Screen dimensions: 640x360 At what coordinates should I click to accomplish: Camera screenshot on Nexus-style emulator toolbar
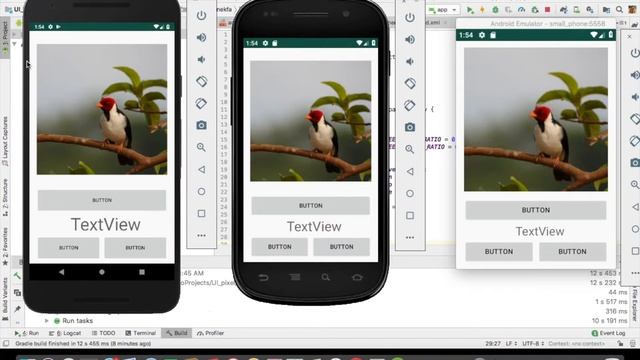click(410, 127)
